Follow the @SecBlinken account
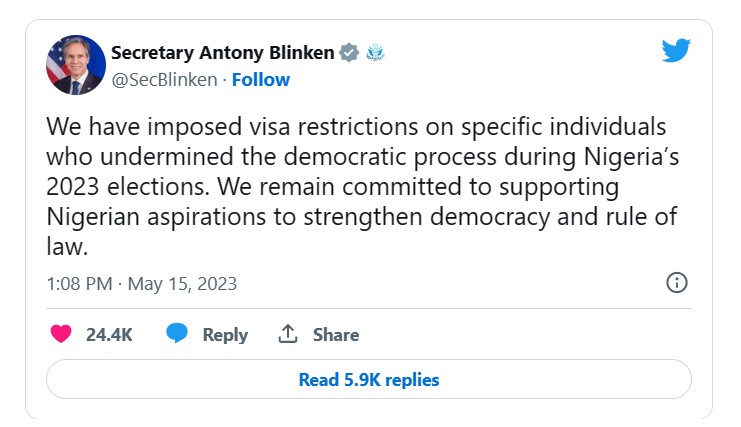 [261, 80]
